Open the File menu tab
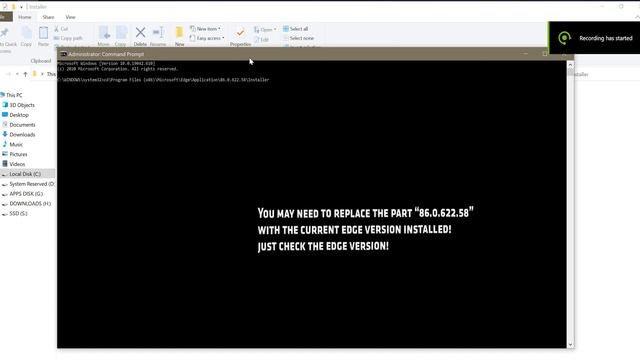 click(6, 17)
